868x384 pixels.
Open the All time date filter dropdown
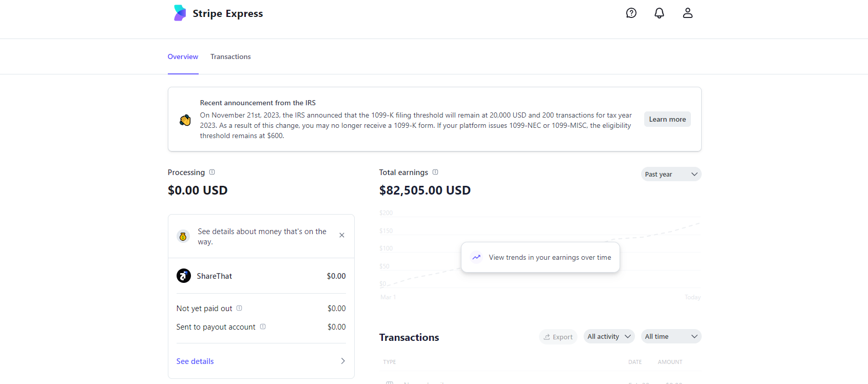coord(671,337)
